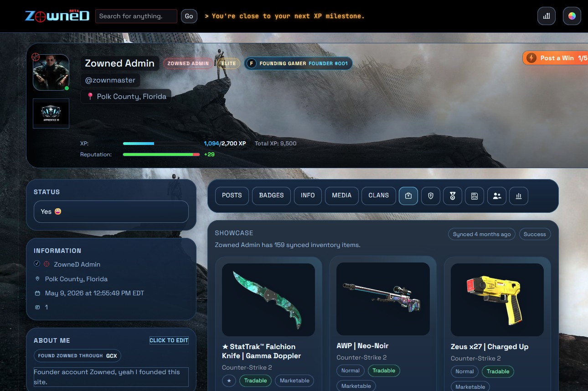The height and width of the screenshot is (391, 588).
Task: Switch to the BADGES tab
Action: [271, 195]
